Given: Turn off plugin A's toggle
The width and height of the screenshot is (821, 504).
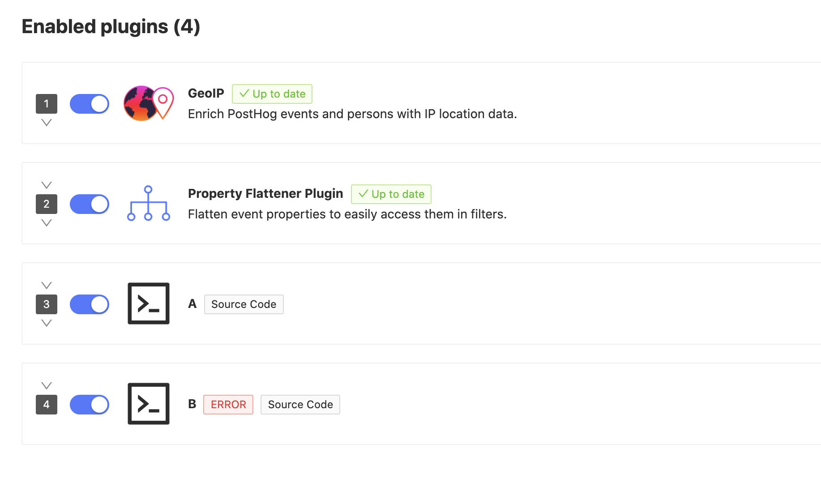Looking at the screenshot, I should [90, 304].
